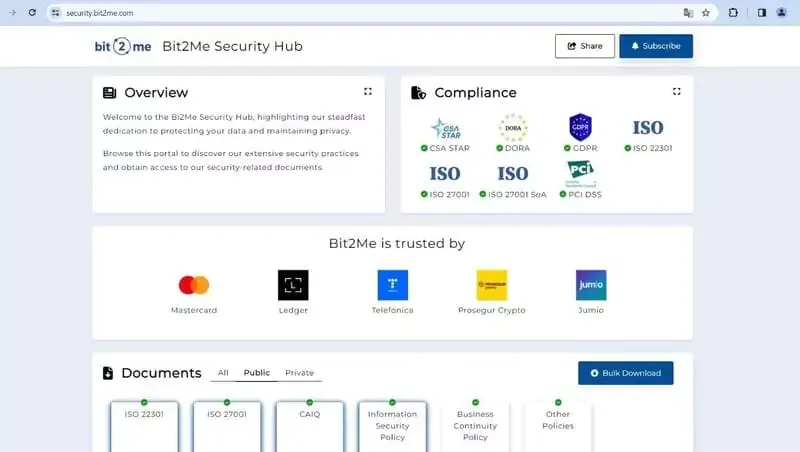Image resolution: width=800 pixels, height=452 pixels.
Task: Bookmark this page with star icon
Action: 706,13
